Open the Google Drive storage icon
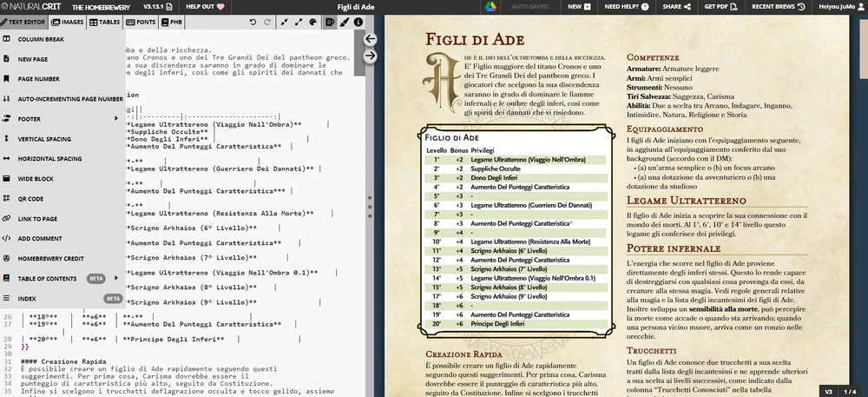This screenshot has width=868, height=397. point(490,7)
